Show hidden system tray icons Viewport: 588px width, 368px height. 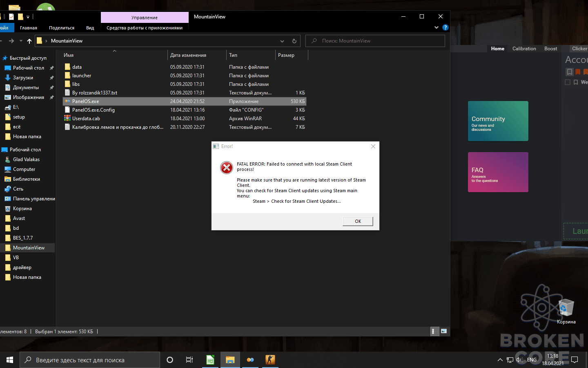click(500, 360)
